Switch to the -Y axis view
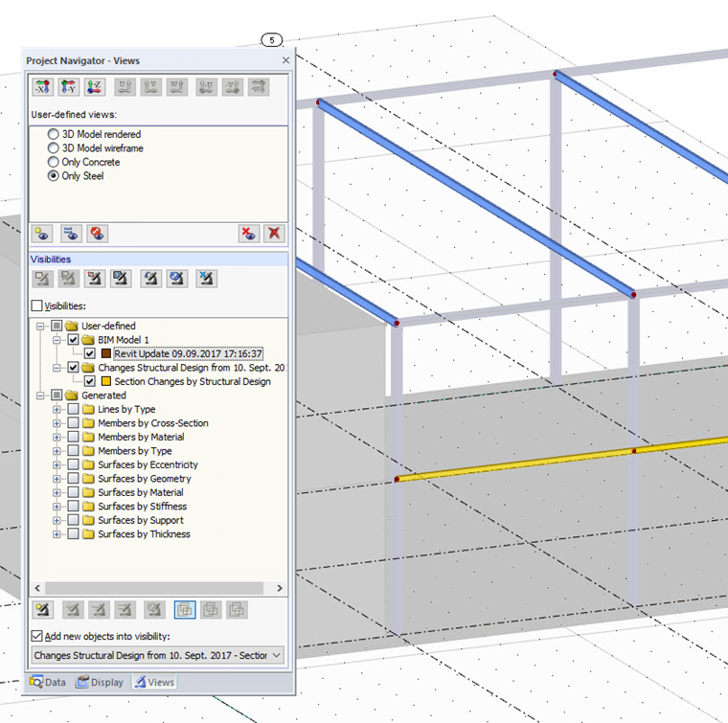Viewport: 728px width, 723px height. [x=69, y=87]
